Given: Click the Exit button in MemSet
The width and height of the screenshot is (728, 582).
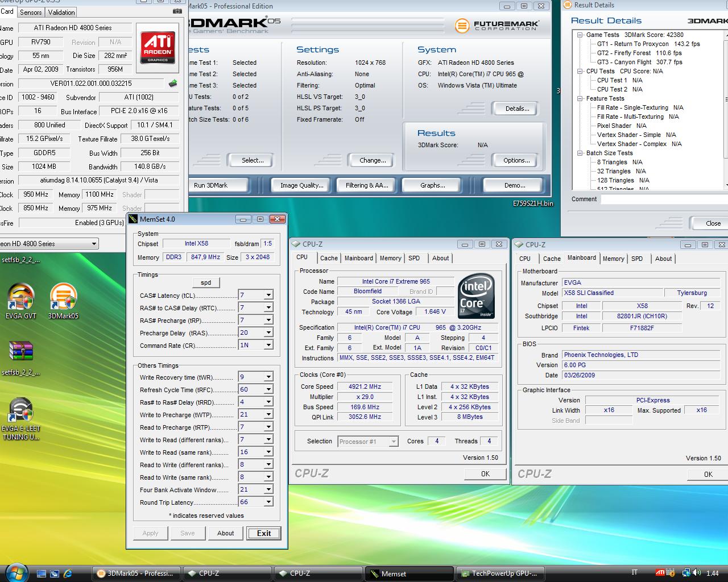Looking at the screenshot, I should pyautogui.click(x=264, y=533).
